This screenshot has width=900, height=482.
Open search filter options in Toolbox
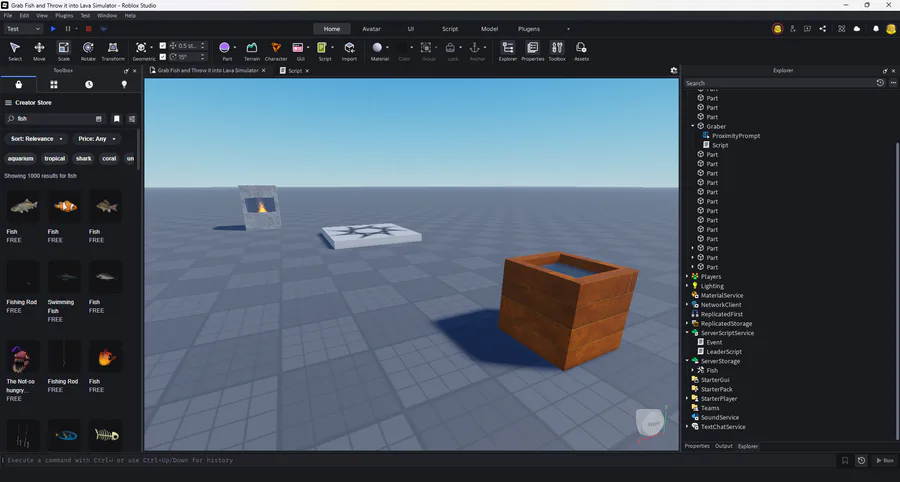pyautogui.click(x=131, y=119)
